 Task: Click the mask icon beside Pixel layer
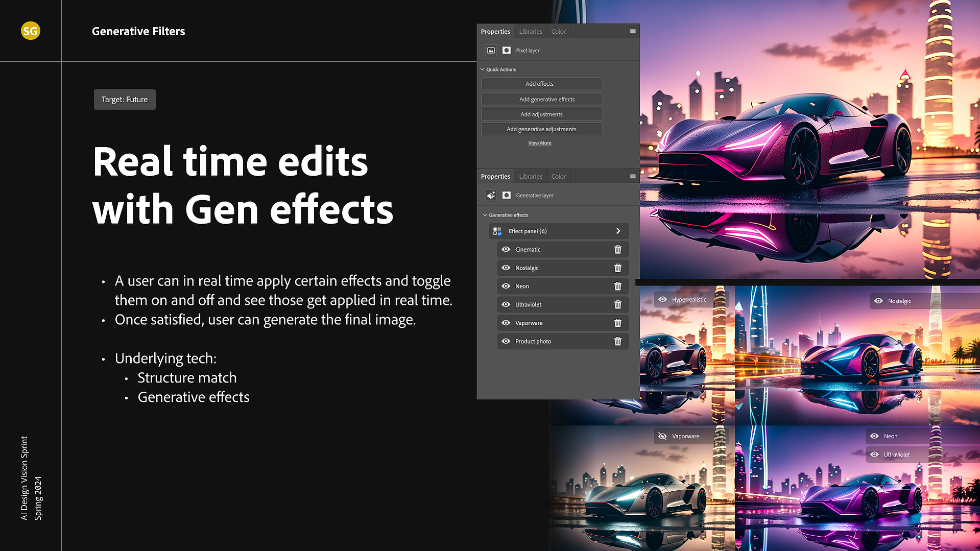click(x=507, y=51)
